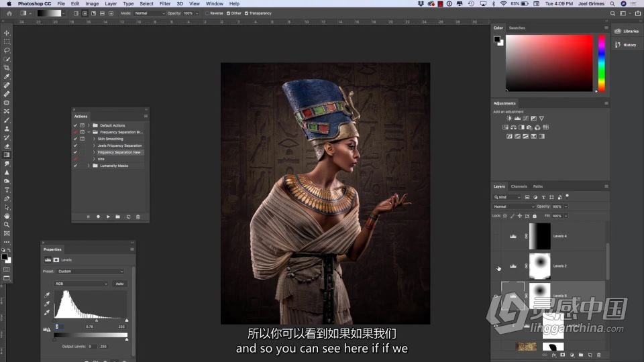Add a Brightness/Contrast adjustment
Viewport: 644px width, 362px height.
[x=509, y=118]
